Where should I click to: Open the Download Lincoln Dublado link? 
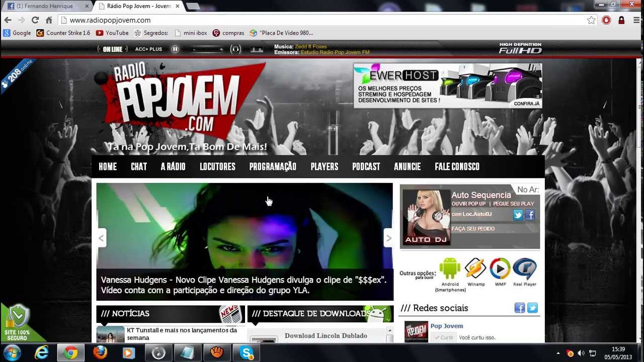pos(326,336)
